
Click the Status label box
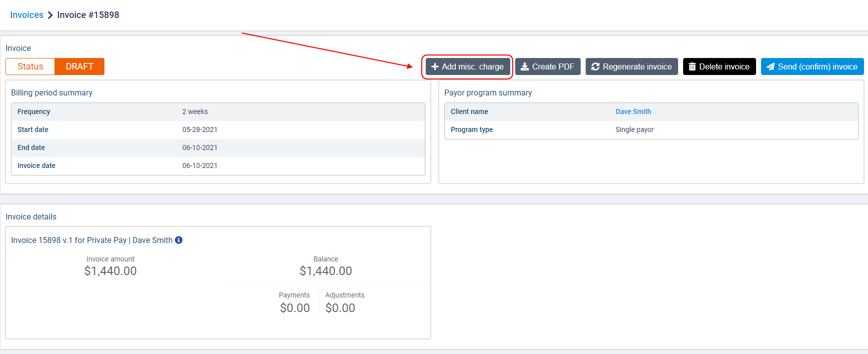click(x=30, y=66)
